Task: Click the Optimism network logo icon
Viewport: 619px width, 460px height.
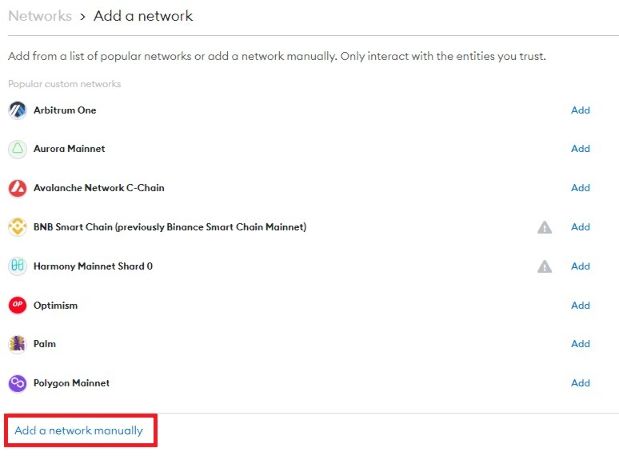Action: [17, 305]
